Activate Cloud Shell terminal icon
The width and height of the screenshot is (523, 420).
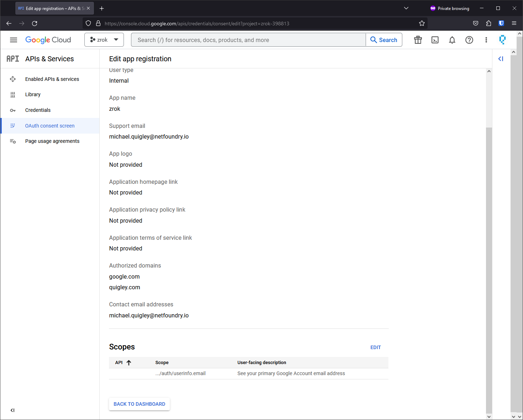click(x=435, y=40)
